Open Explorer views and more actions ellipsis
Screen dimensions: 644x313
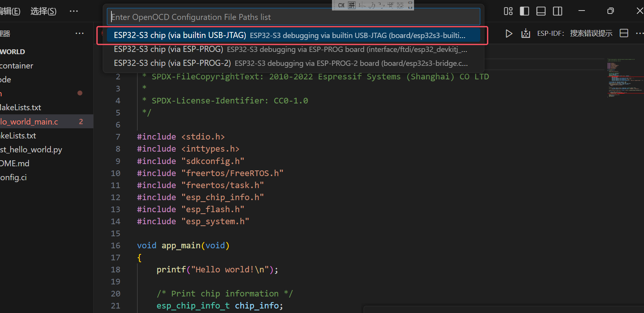(79, 33)
